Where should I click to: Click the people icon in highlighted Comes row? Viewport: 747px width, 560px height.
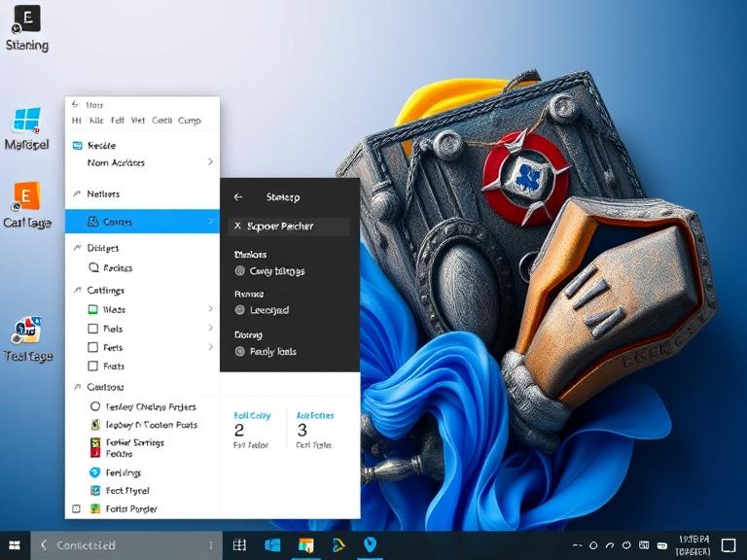(93, 222)
